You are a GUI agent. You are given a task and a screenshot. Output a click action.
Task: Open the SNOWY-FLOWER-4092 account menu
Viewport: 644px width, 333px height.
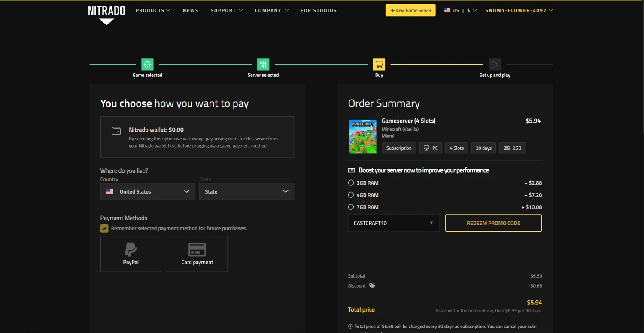[519, 10]
